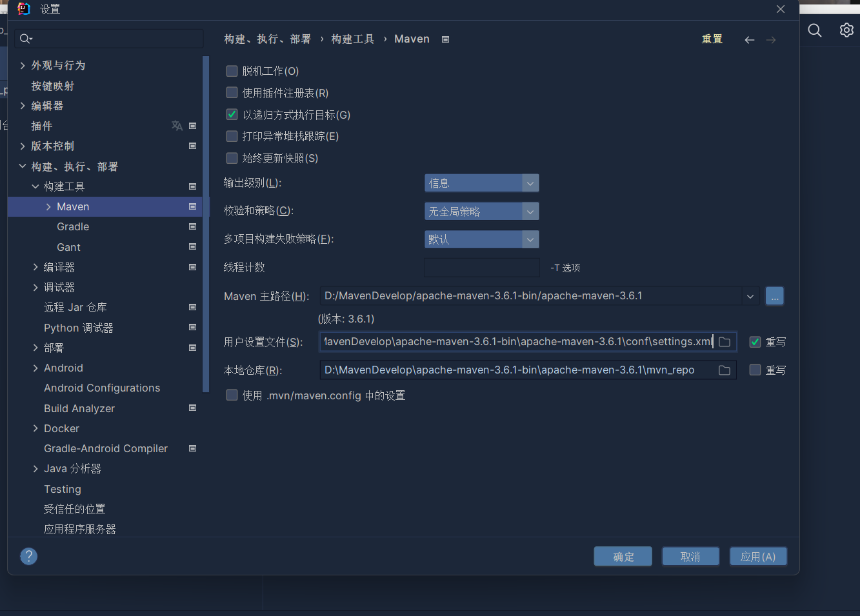Browse for the user settings file using the folder icon
860x616 pixels.
[725, 342]
